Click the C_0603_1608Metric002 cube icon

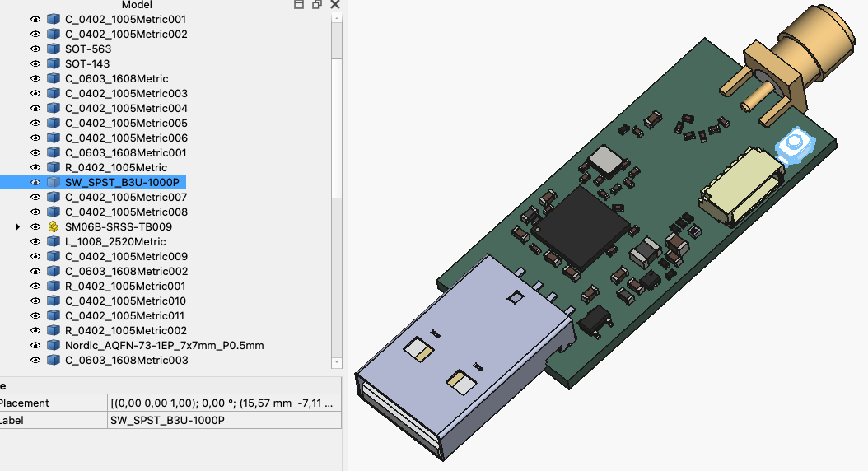tap(54, 271)
